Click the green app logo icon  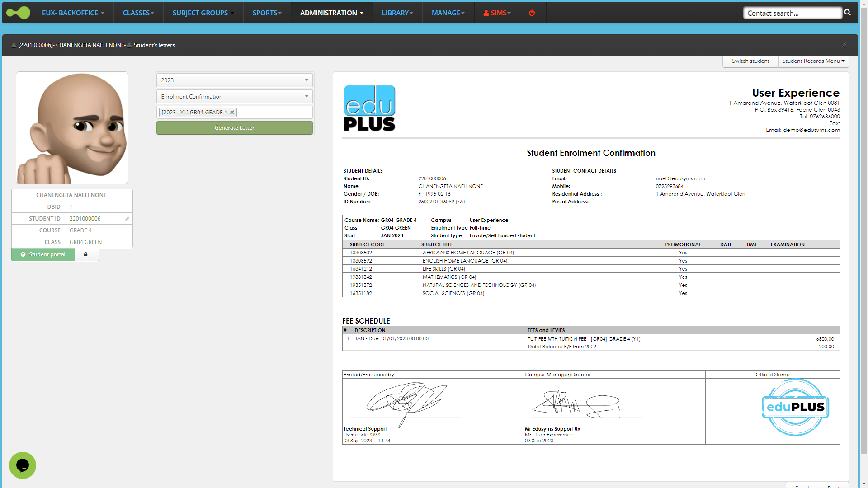18,13
